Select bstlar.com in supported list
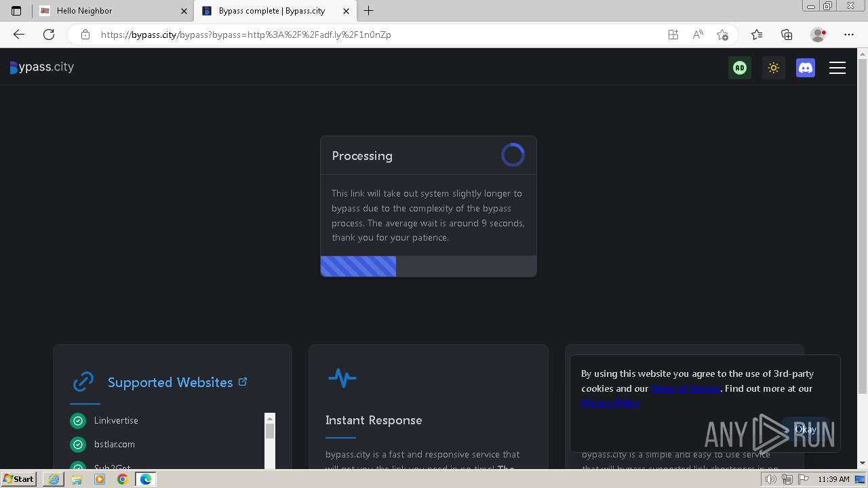 [x=115, y=444]
